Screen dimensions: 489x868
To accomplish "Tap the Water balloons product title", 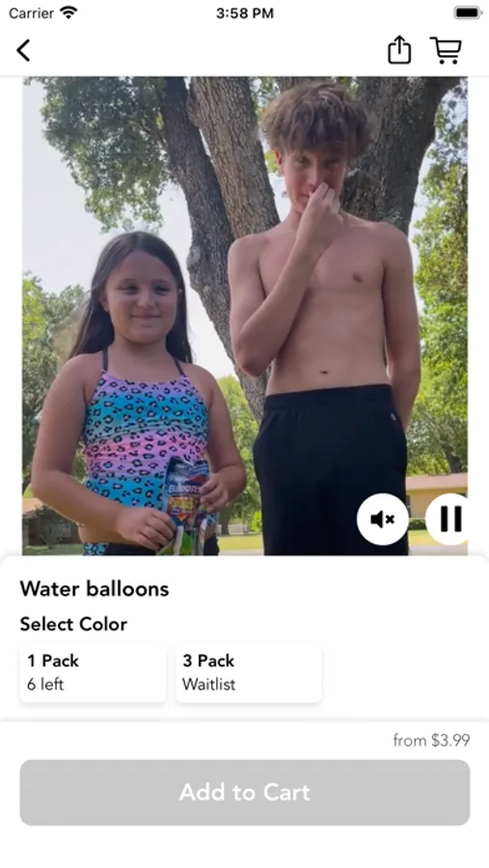I will pyautogui.click(x=95, y=588).
